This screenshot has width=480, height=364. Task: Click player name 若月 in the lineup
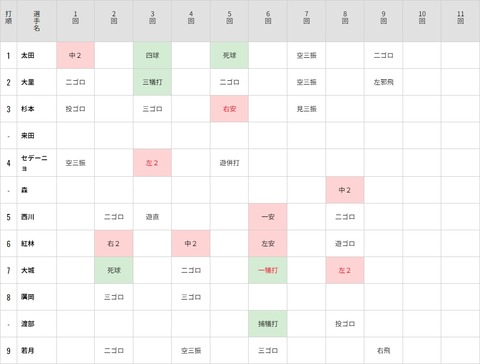[x=28, y=350]
